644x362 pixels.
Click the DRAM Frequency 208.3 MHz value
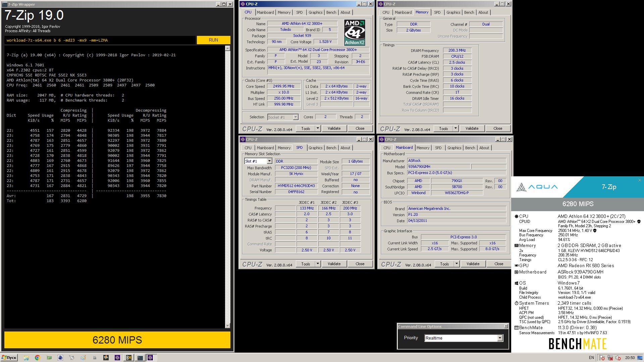457,50
